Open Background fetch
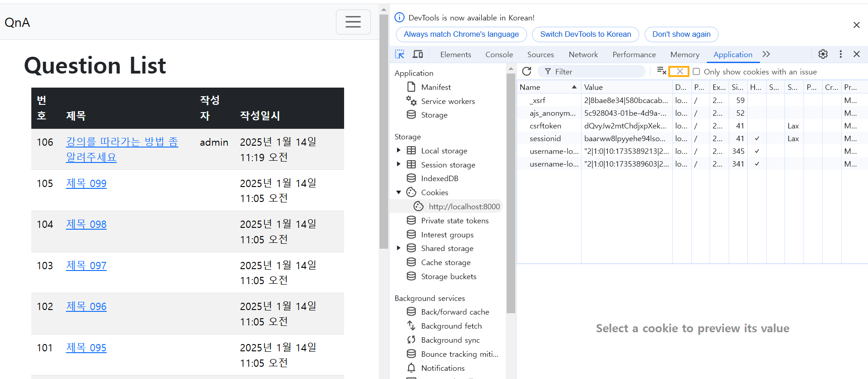This screenshot has width=868, height=379. point(451,326)
